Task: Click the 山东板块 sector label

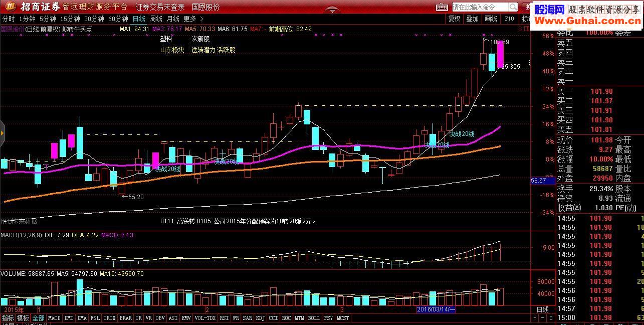Action: click(172, 50)
